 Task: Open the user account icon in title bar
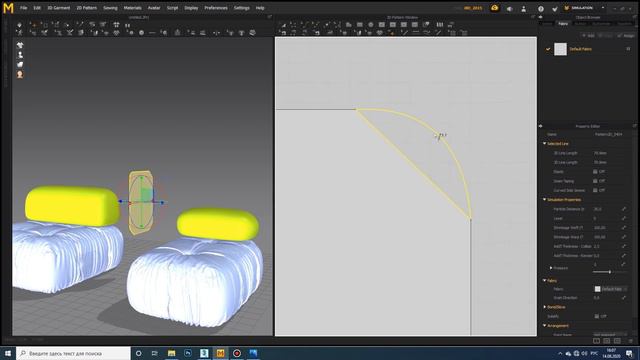[524, 9]
